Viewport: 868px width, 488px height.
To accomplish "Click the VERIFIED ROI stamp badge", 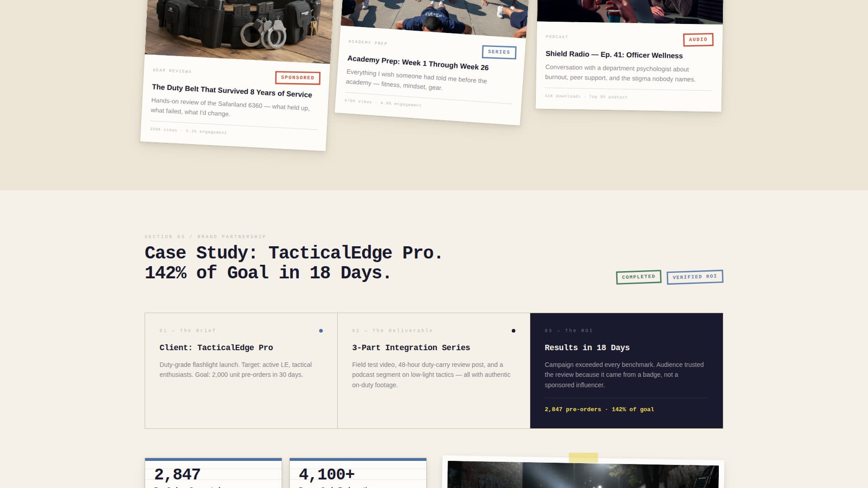I will (695, 277).
